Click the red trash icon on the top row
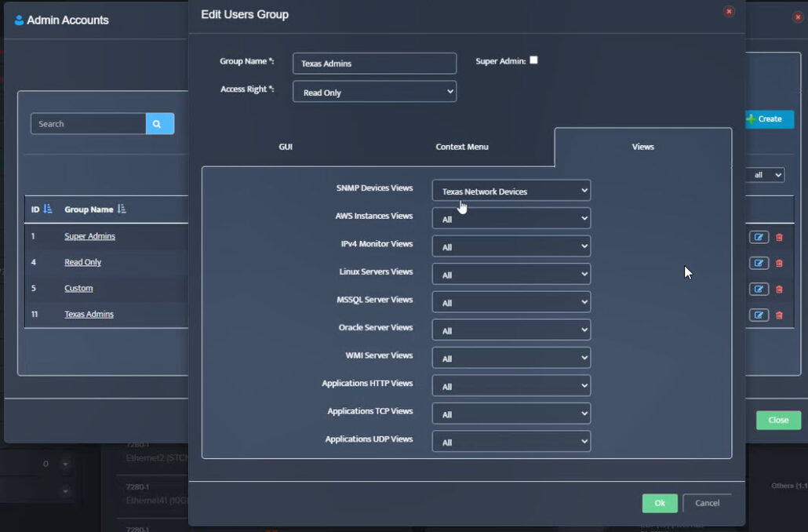The height and width of the screenshot is (532, 808). point(777,237)
